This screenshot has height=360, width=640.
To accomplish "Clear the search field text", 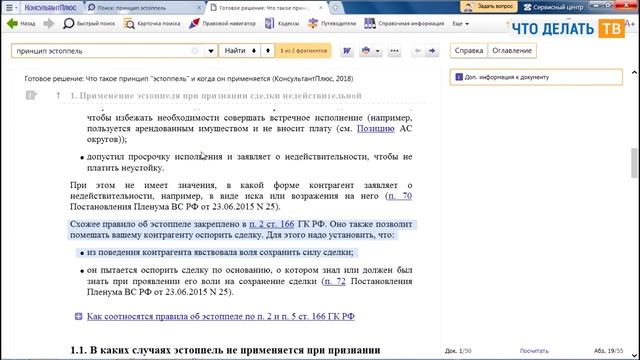I will pyautogui.click(x=195, y=51).
